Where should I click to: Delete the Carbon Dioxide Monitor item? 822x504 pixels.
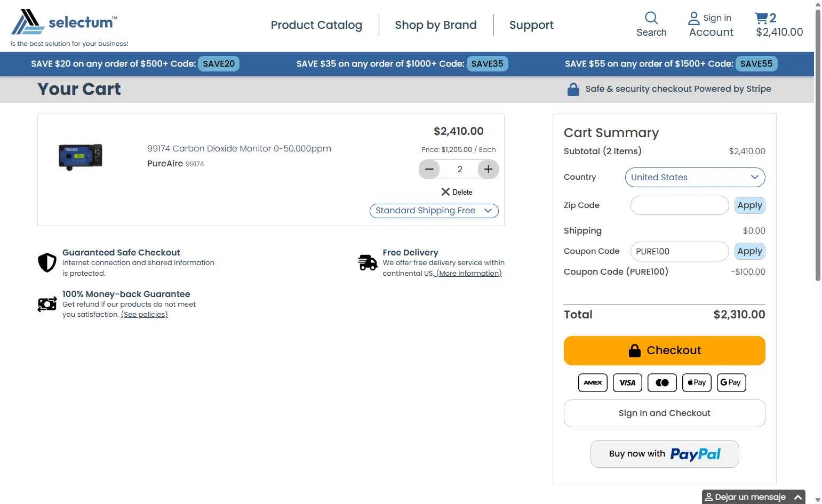point(457,192)
